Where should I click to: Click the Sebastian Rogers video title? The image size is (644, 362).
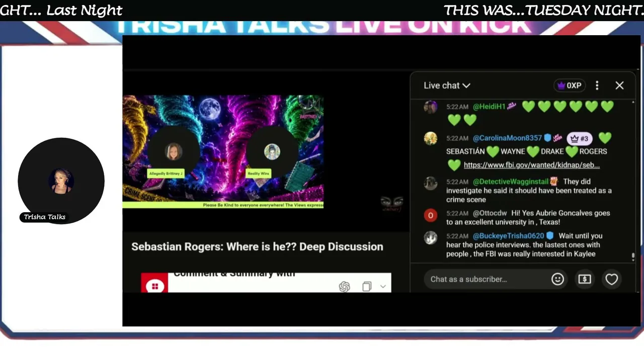[x=257, y=246]
